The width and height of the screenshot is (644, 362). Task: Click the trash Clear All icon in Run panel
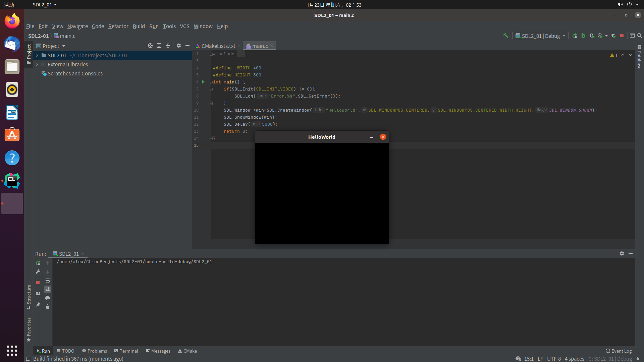[48, 307]
